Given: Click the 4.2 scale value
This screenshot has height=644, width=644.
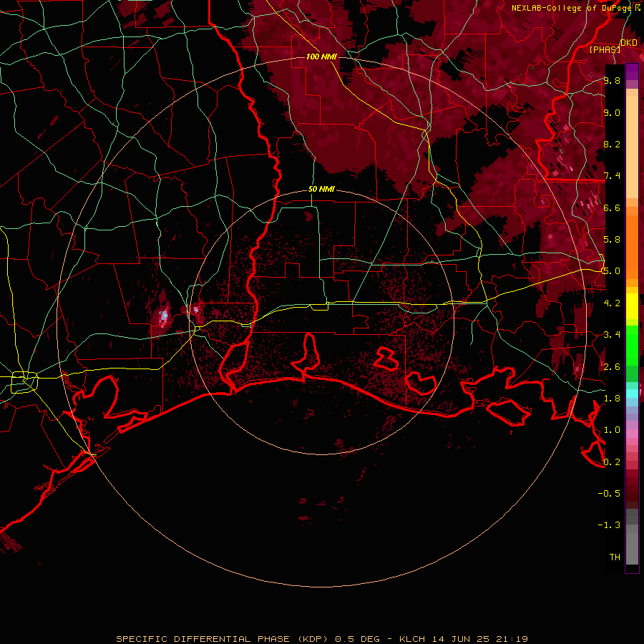Looking at the screenshot, I should pos(612,303).
